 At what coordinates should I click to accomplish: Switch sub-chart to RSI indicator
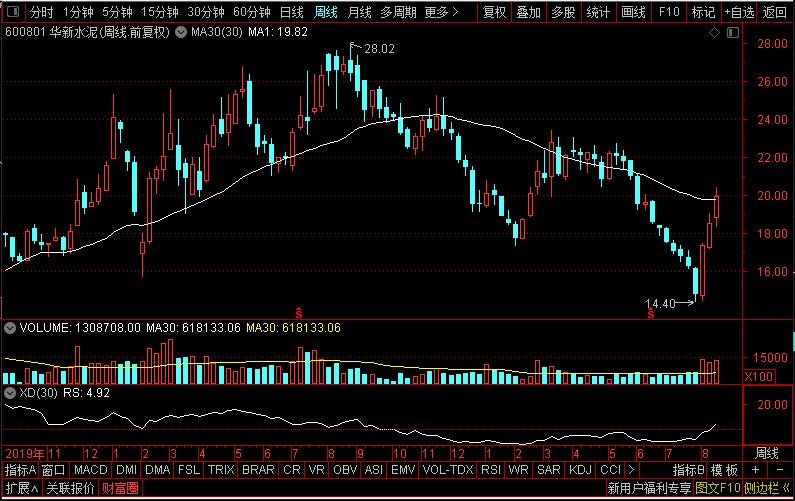pos(491,470)
